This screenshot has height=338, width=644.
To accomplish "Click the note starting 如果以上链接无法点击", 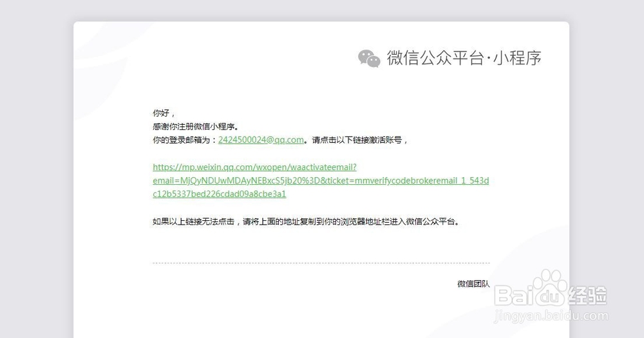I will (x=306, y=221).
